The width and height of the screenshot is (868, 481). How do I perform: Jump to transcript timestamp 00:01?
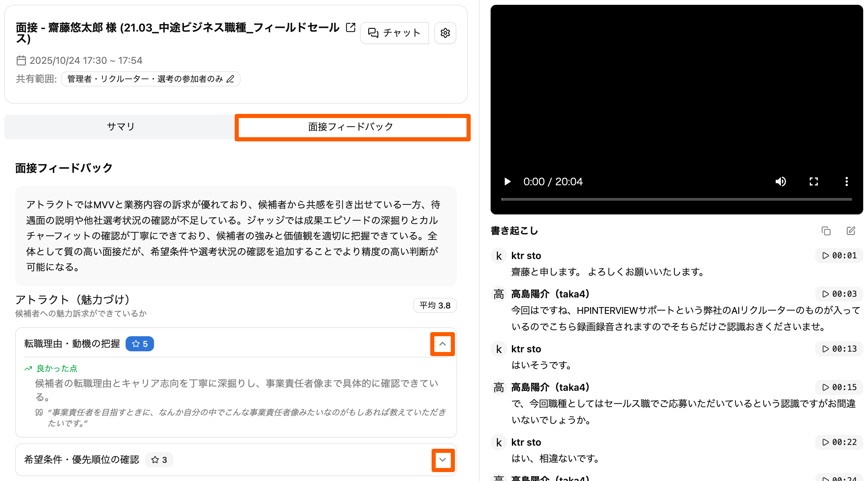(x=839, y=256)
